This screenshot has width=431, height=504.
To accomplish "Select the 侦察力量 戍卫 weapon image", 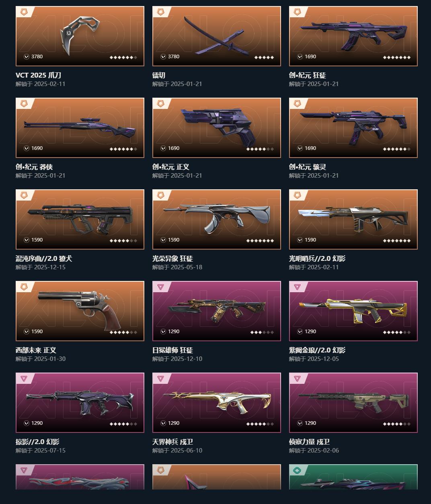I will pos(353,402).
